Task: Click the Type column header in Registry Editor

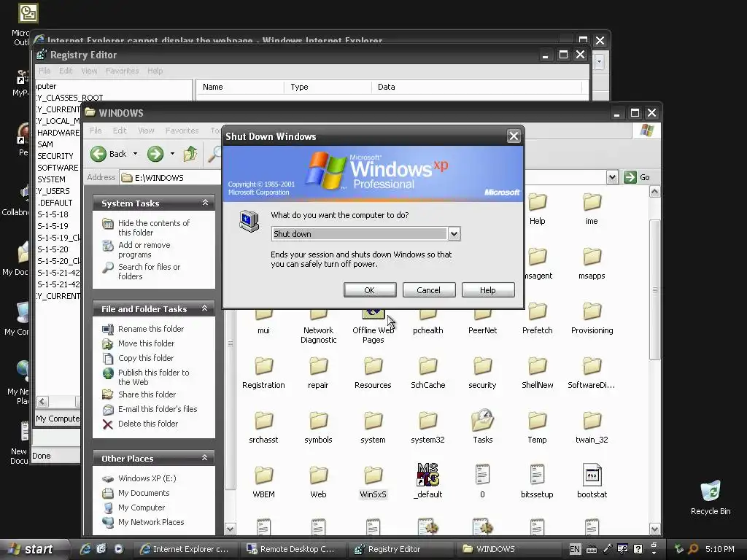Action: tap(328, 87)
